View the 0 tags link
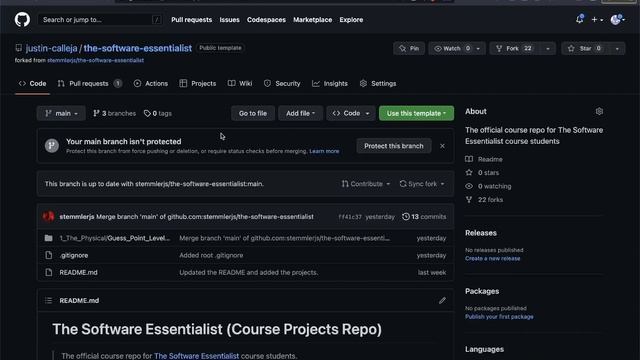 click(158, 113)
